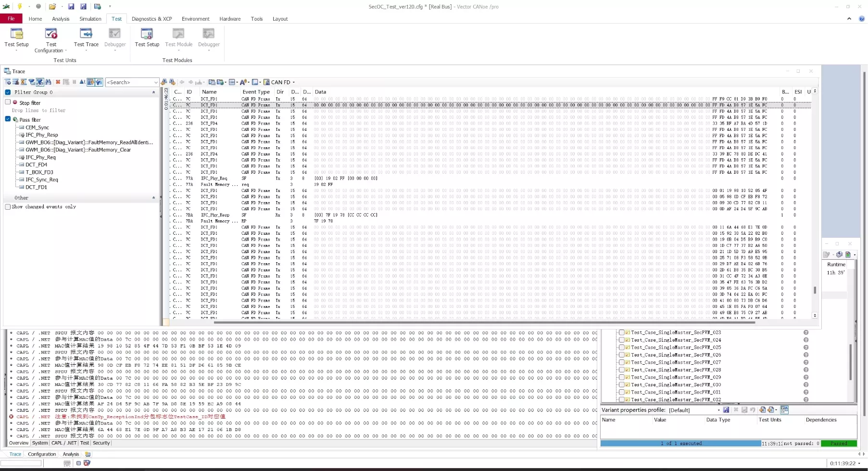Open the CAN FD dropdown arrow
The height and width of the screenshot is (471, 868).
coord(294,82)
